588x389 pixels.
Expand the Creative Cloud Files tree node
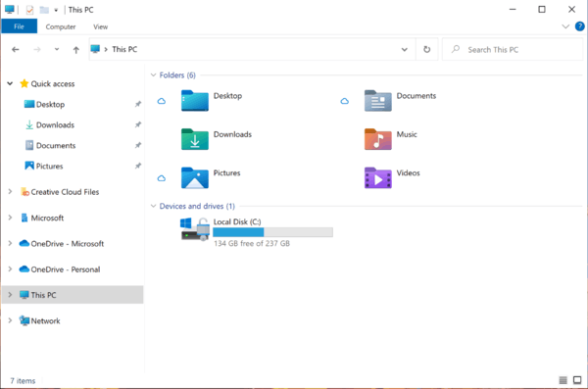click(10, 192)
